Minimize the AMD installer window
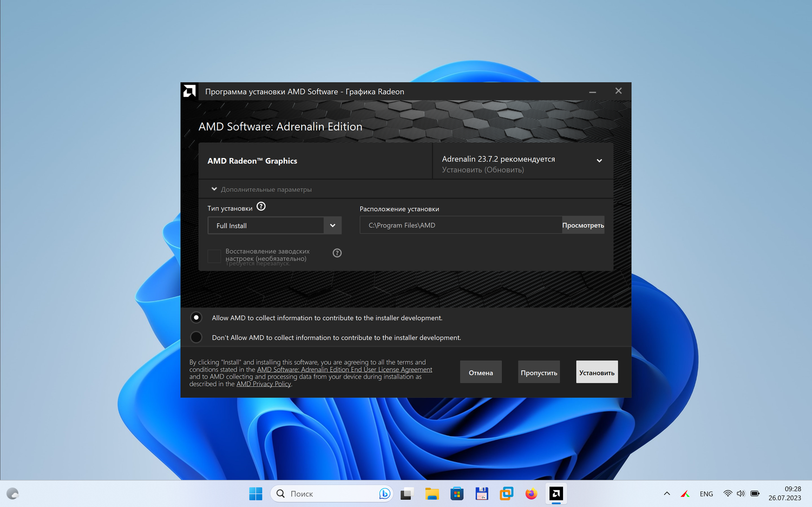The height and width of the screenshot is (507, 812). pos(593,91)
